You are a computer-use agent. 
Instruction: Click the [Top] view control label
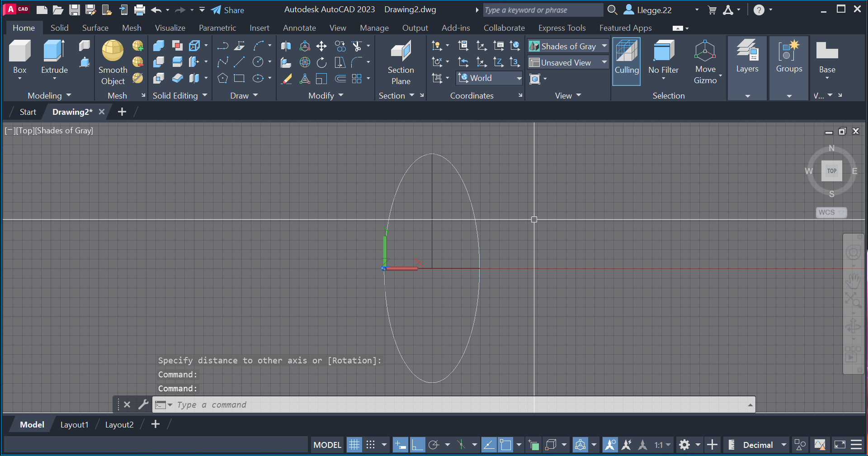click(x=25, y=131)
